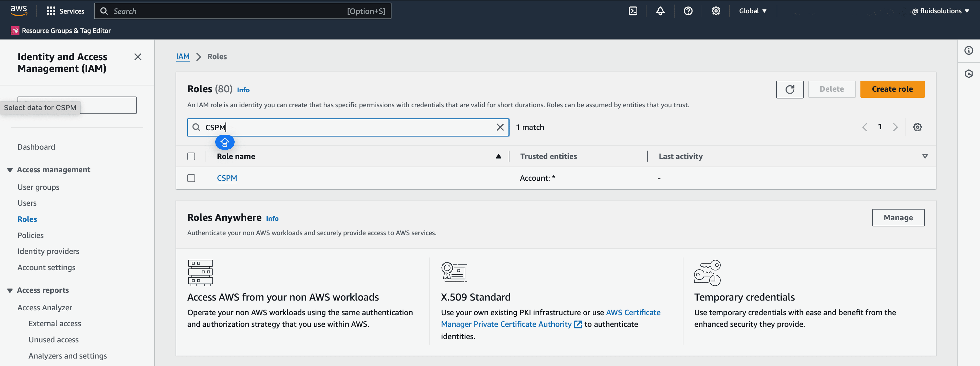Open Analyzers and settings
Viewport: 980px width, 366px height.
pos(68,356)
